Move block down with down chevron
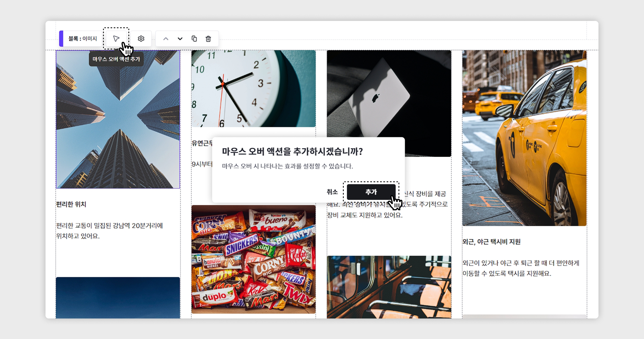The width and height of the screenshot is (644, 339). click(180, 39)
